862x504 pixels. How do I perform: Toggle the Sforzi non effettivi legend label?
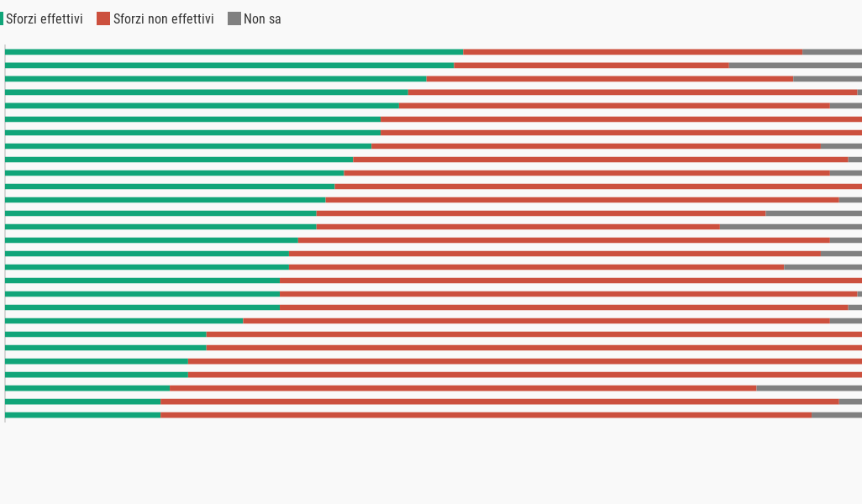click(x=164, y=18)
